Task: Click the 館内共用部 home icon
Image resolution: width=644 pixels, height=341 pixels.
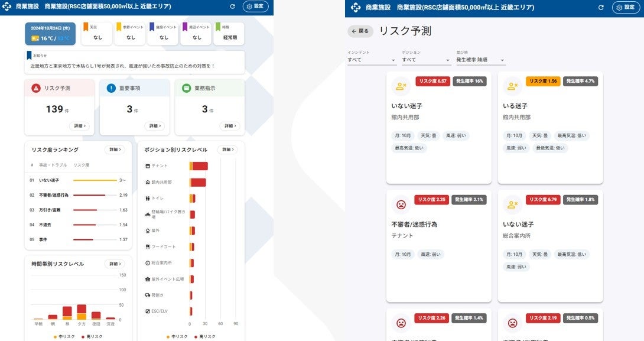Action: 148,182
